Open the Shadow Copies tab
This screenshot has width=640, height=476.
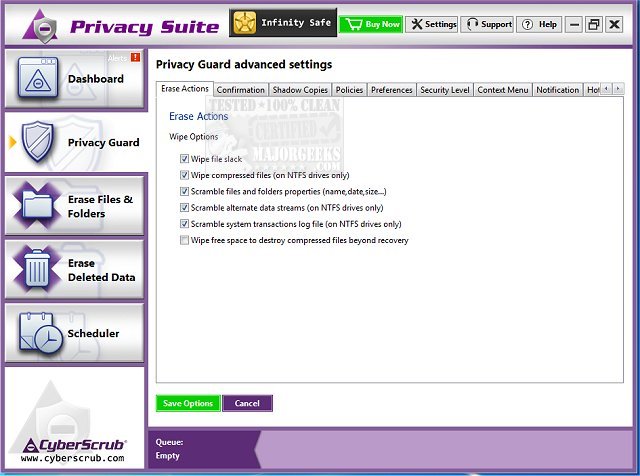coord(300,90)
